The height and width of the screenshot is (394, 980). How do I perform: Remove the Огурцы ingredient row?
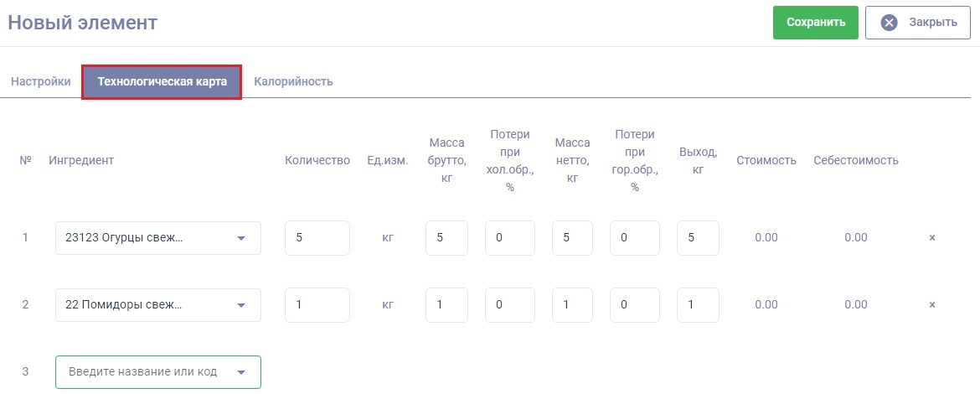[x=931, y=238]
